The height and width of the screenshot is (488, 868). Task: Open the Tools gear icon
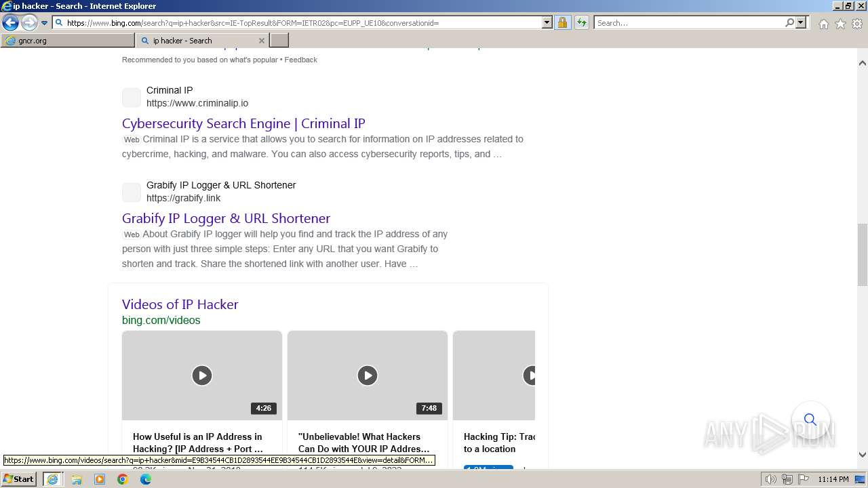click(857, 24)
